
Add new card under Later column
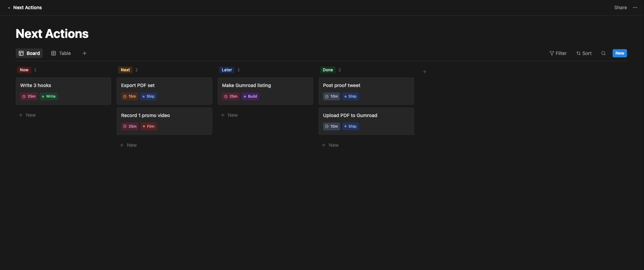pos(229,115)
